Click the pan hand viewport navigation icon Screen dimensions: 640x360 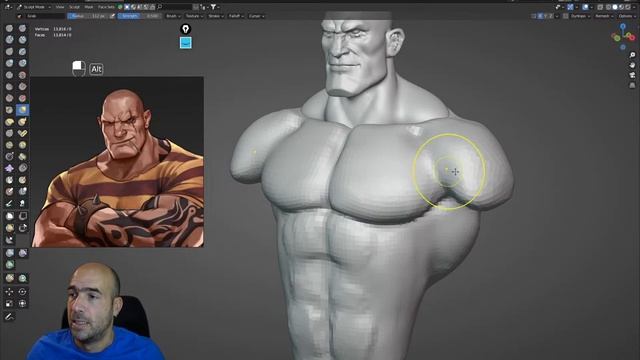tap(632, 65)
